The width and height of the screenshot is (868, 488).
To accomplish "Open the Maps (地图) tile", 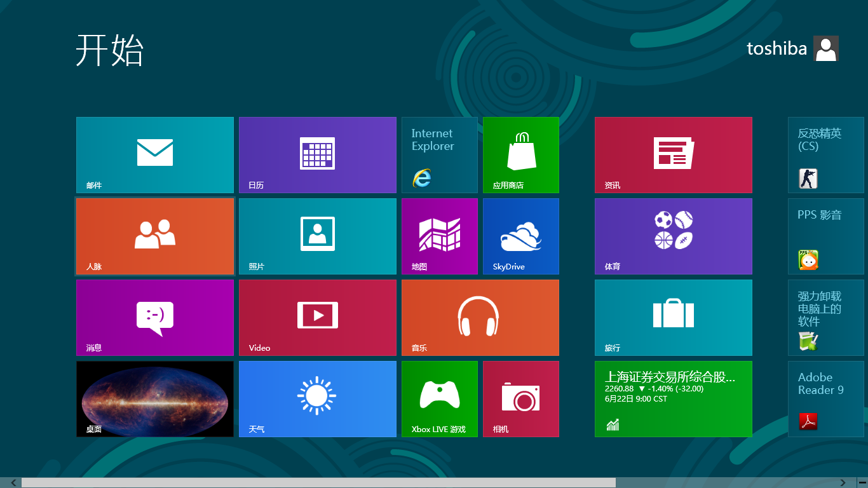I will click(x=440, y=236).
